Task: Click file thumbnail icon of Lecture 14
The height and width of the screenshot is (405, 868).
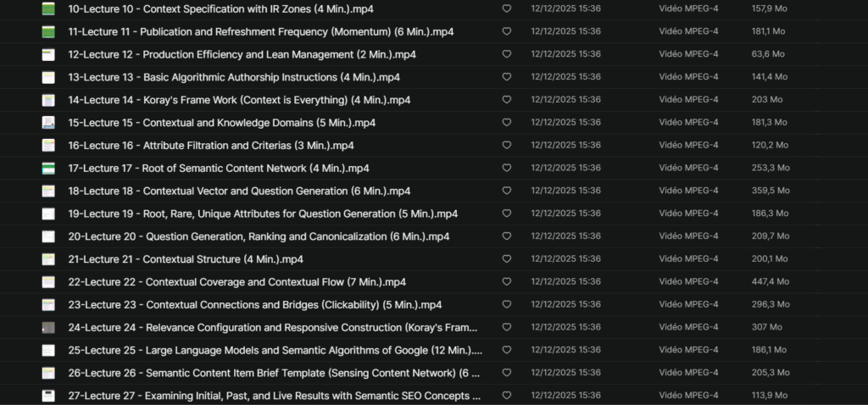Action: [48, 100]
